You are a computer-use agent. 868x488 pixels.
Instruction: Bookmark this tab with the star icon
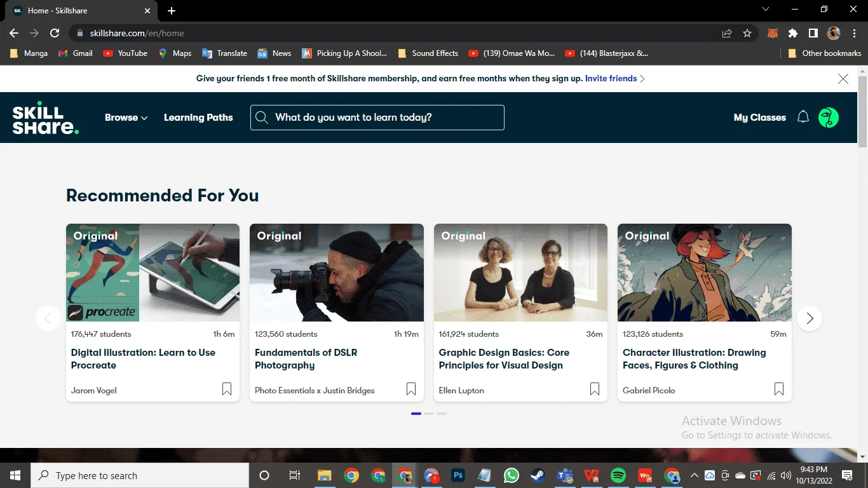point(747,33)
